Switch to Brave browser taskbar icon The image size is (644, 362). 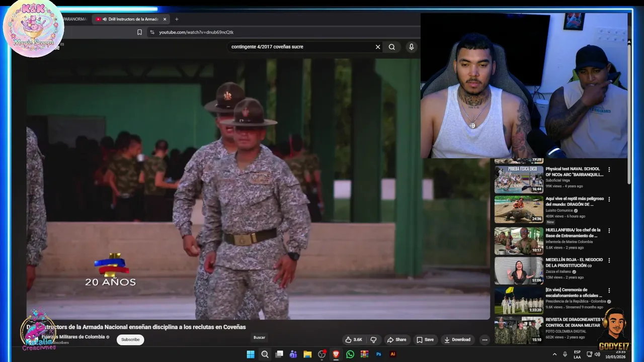(x=336, y=354)
